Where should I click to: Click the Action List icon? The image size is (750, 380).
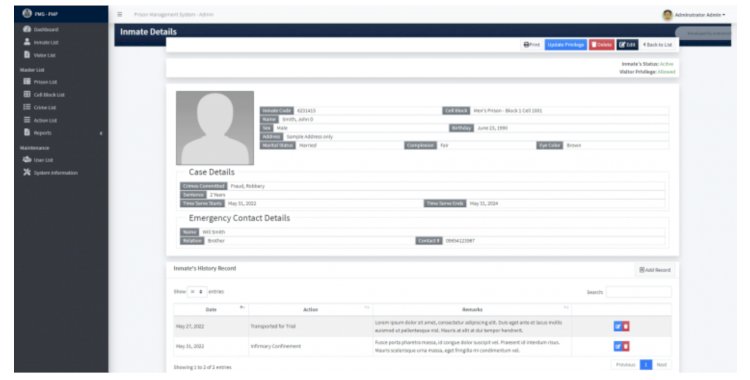(27, 120)
